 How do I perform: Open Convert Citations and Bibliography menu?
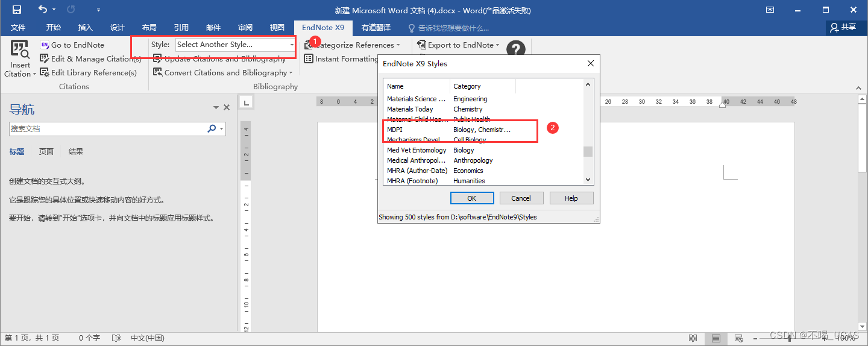(x=222, y=72)
